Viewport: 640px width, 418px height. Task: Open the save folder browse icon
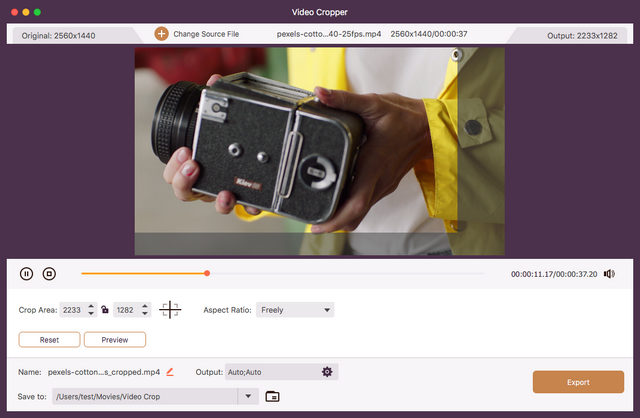pyautogui.click(x=272, y=396)
